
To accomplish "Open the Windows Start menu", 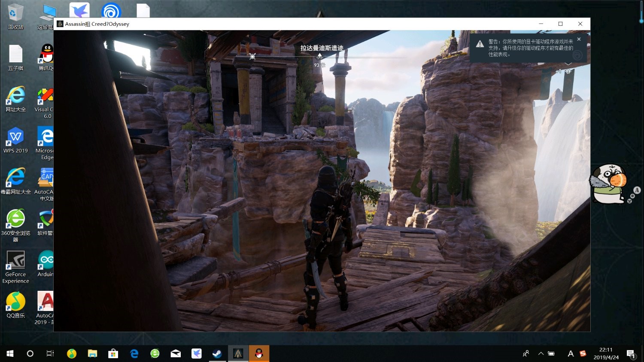I will tap(10, 353).
